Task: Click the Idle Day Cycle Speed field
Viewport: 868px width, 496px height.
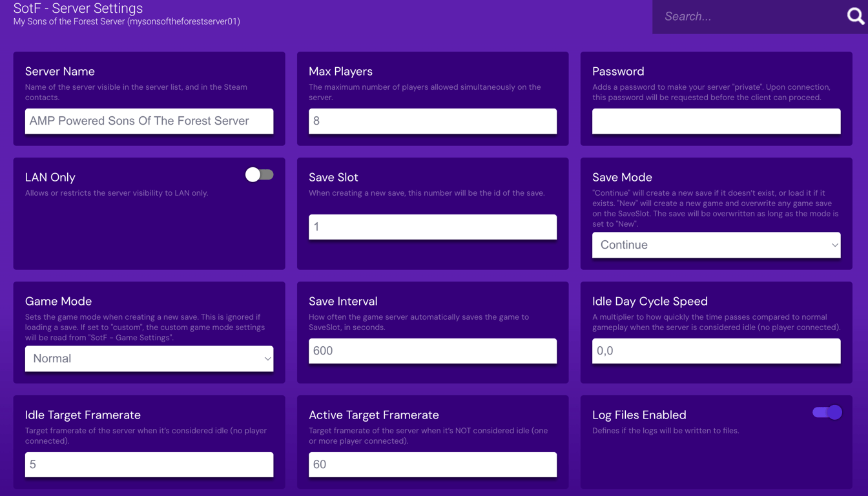Action: pos(716,351)
